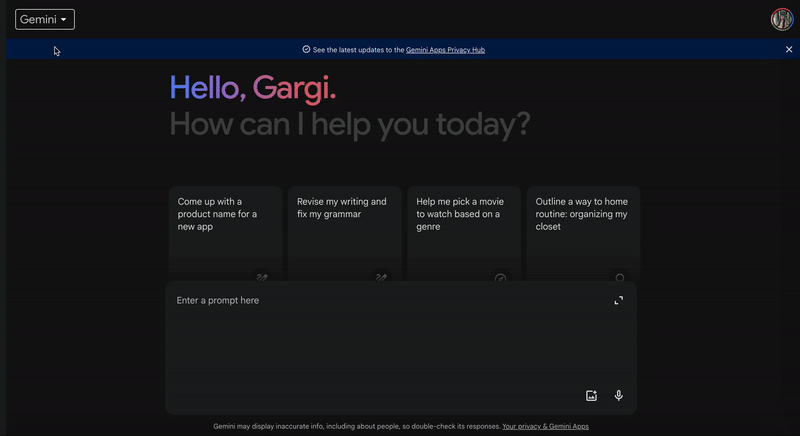
Task: Select 'Revise my writing and fix grammar' card
Action: point(344,234)
